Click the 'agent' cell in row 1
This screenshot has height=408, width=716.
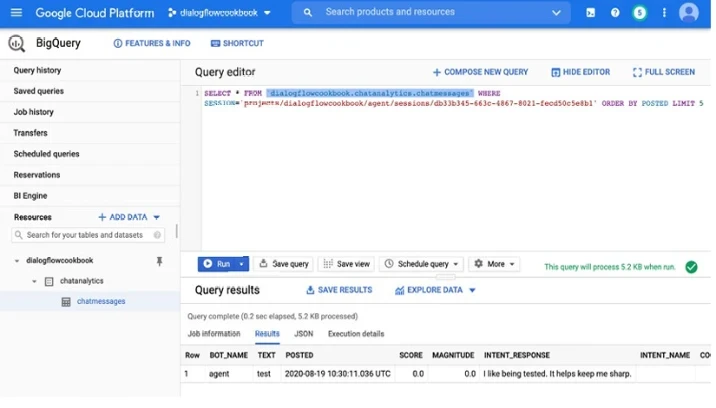(x=219, y=374)
